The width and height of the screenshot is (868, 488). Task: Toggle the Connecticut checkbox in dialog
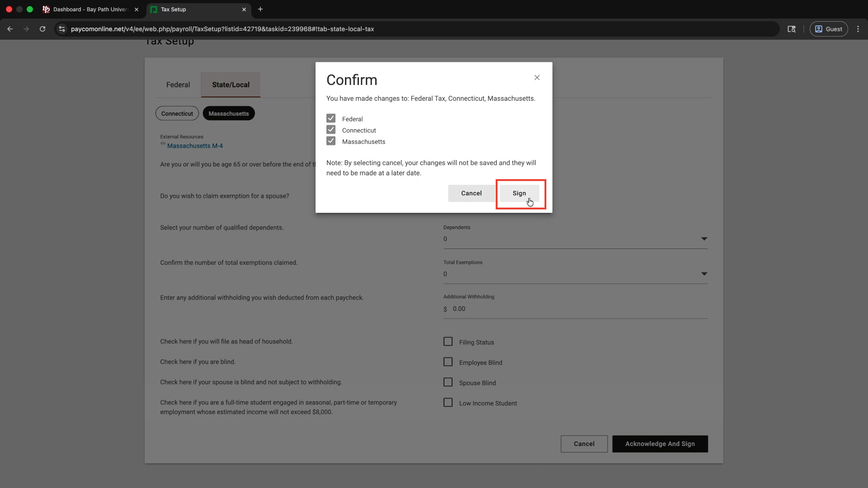pos(331,130)
